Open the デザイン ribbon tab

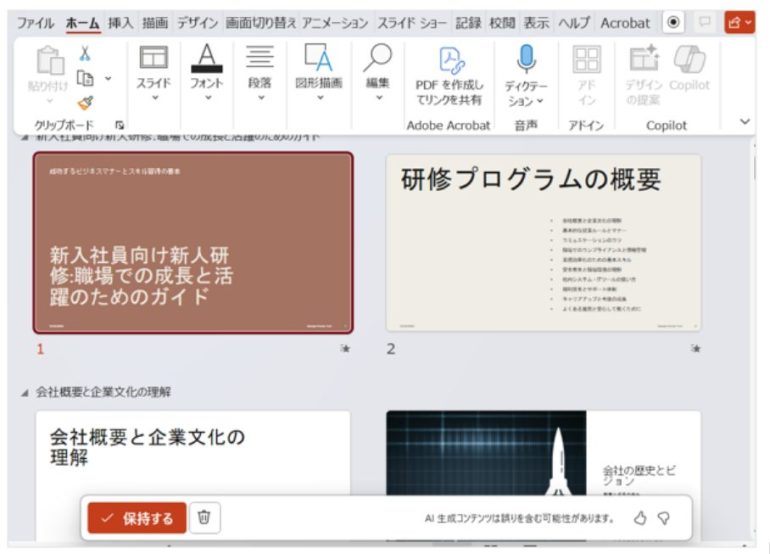point(197,23)
